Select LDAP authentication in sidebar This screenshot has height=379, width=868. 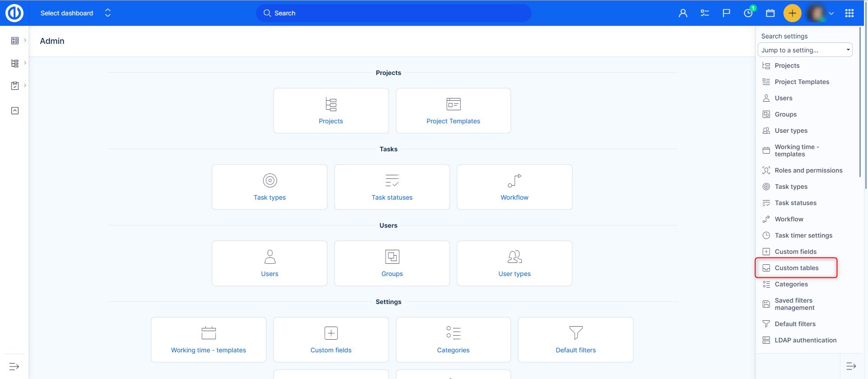pyautogui.click(x=805, y=340)
